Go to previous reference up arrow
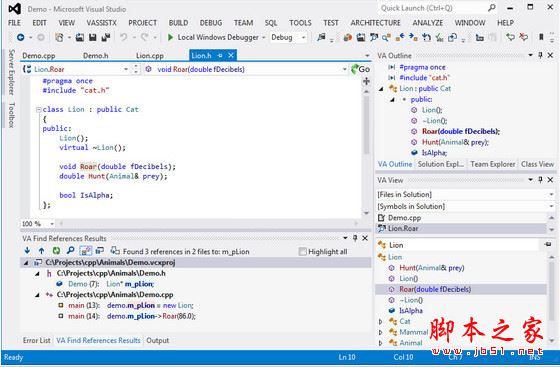The image size is (560, 367). point(41,251)
